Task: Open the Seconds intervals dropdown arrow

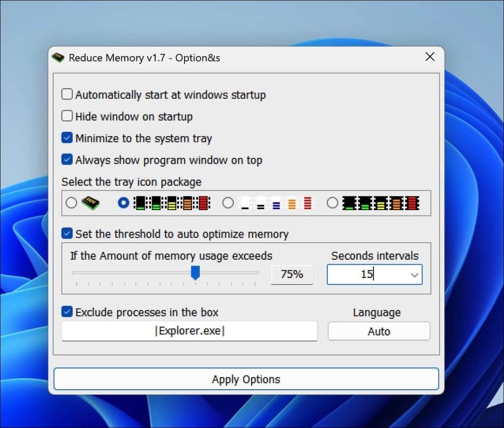Action: point(414,275)
